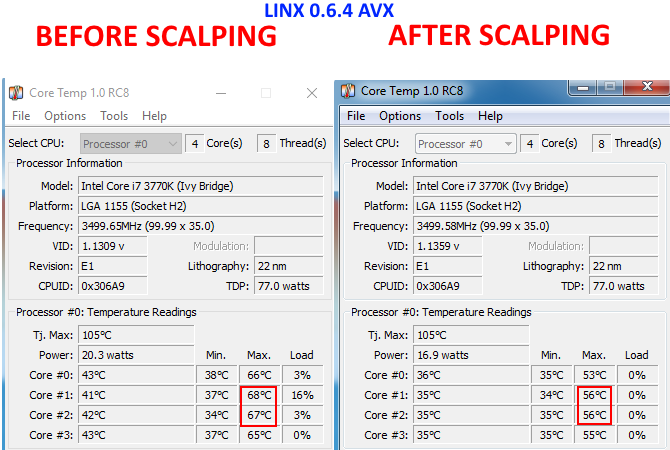Viewport: 670px width, 450px height.
Task: Open Help menu in the left window
Action: point(154,116)
